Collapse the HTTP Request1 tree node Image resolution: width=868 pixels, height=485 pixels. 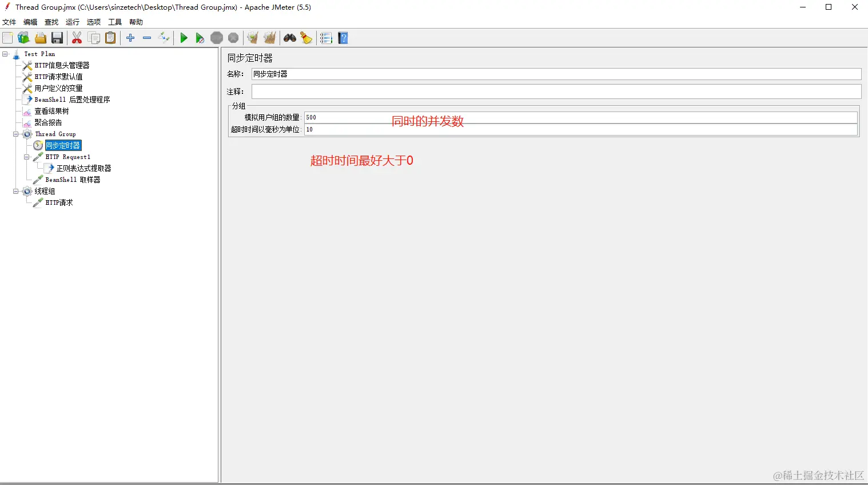click(x=27, y=157)
